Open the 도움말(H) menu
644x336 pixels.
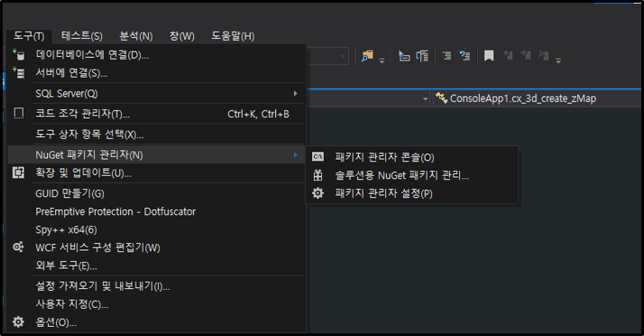coord(233,36)
